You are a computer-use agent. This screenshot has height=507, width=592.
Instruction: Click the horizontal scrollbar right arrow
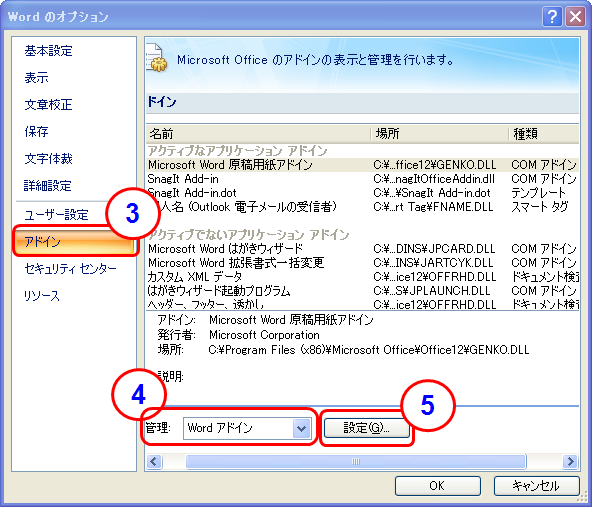click(570, 461)
